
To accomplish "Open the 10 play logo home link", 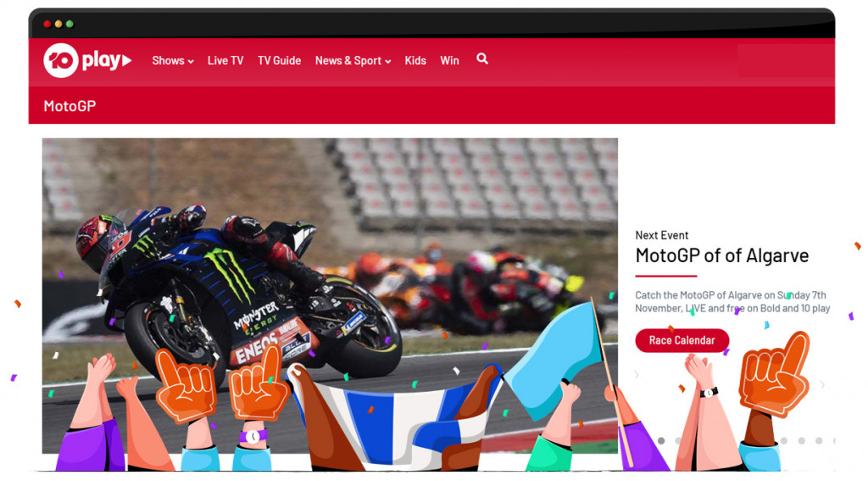I will point(87,60).
